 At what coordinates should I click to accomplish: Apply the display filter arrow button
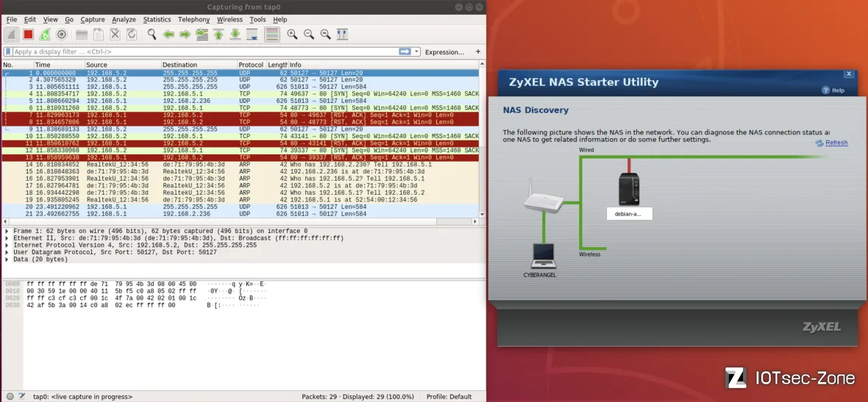[405, 51]
